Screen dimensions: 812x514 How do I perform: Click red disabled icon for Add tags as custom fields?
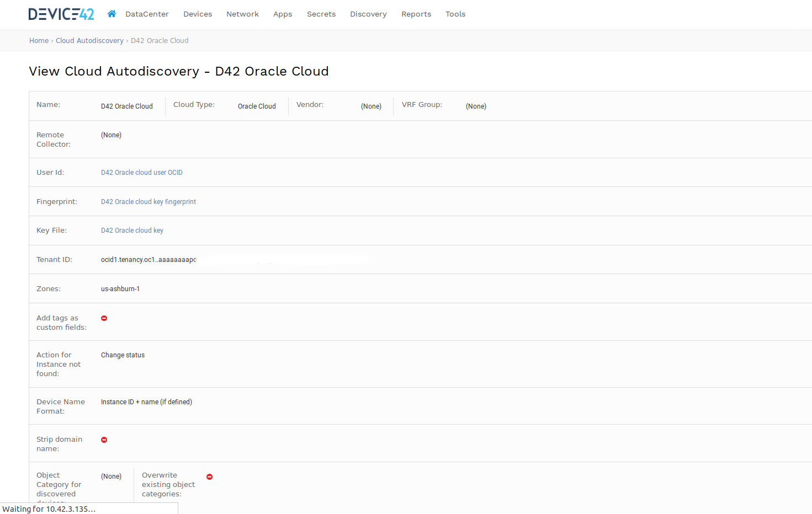(x=104, y=318)
